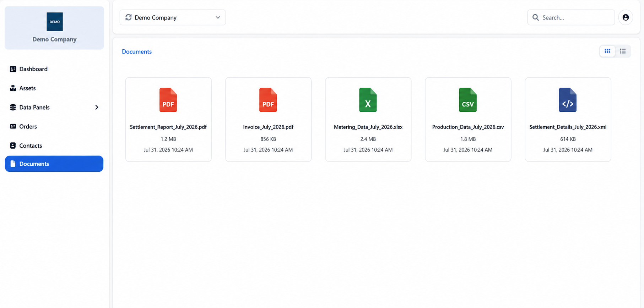Viewport: 644px width, 308px height.
Task: Select the Invoice_July_2026.pdf file name
Action: (268, 127)
